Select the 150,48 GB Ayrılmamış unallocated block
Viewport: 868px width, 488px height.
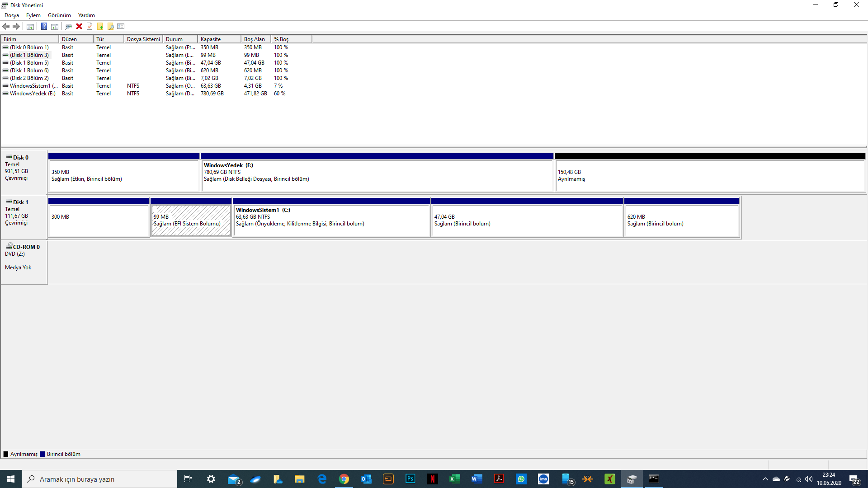tap(710, 175)
